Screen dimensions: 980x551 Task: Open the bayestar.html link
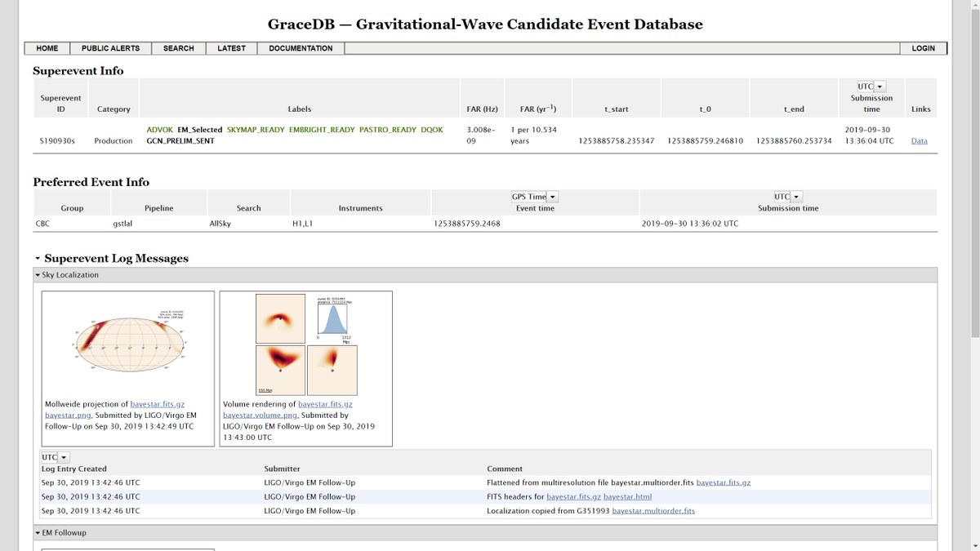point(627,496)
